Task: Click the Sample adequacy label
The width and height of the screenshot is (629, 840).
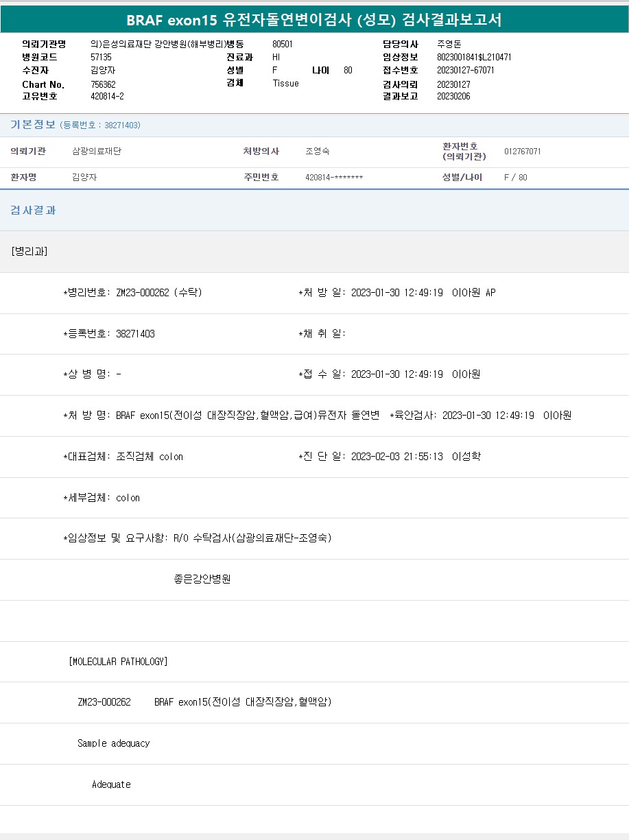Action: click(113, 743)
